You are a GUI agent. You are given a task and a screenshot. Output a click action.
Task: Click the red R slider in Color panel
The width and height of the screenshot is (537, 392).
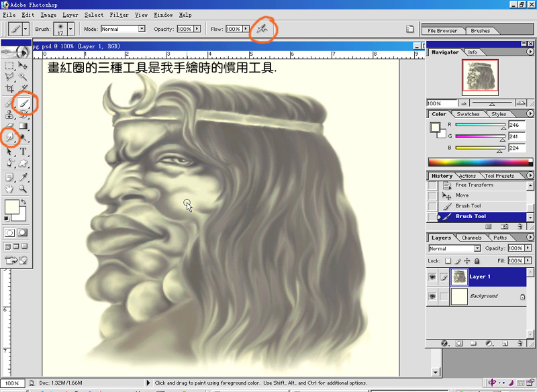480,126
